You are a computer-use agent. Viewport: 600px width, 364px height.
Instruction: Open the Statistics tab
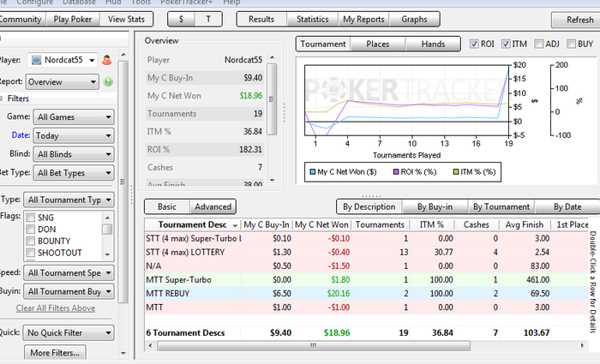[313, 19]
